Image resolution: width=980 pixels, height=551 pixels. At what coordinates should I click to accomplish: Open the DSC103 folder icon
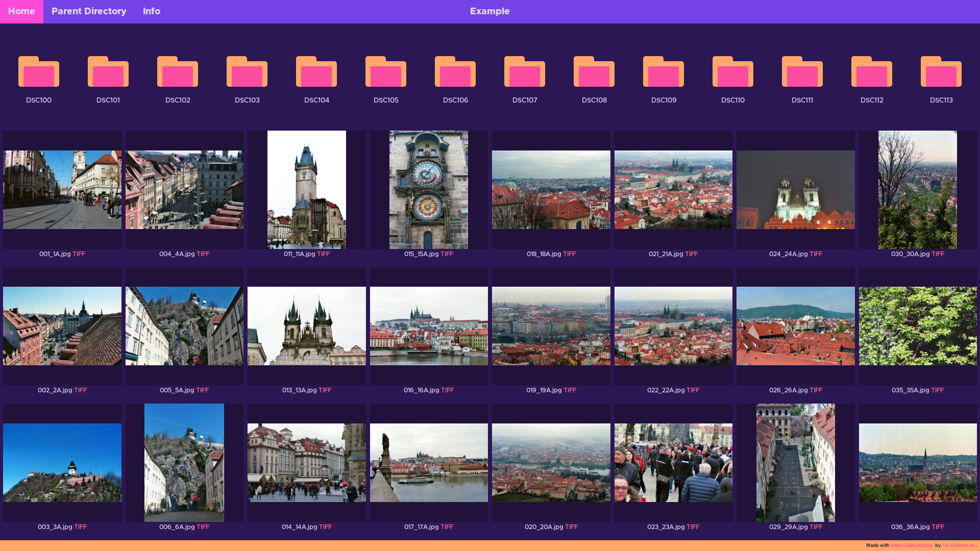(247, 72)
